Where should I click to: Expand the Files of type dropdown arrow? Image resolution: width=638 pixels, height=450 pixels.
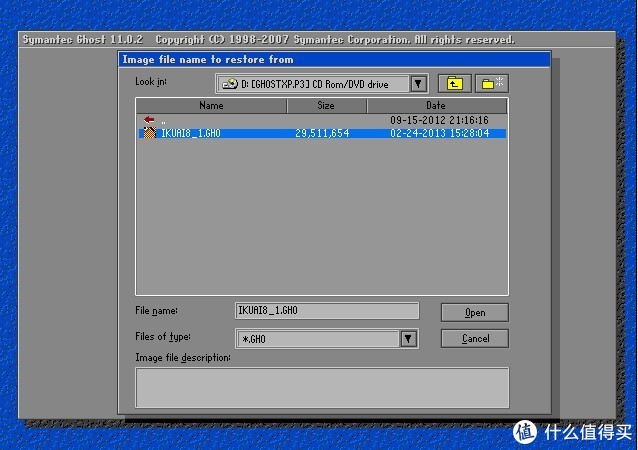click(x=408, y=339)
